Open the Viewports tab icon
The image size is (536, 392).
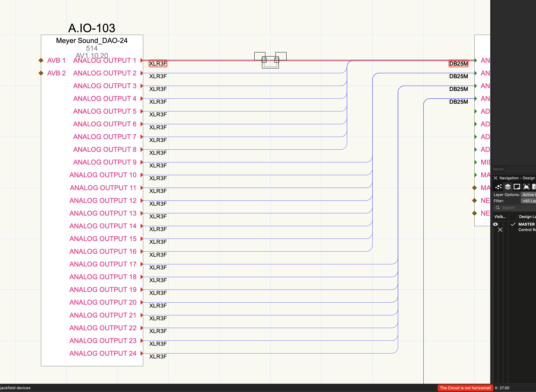[x=526, y=187]
